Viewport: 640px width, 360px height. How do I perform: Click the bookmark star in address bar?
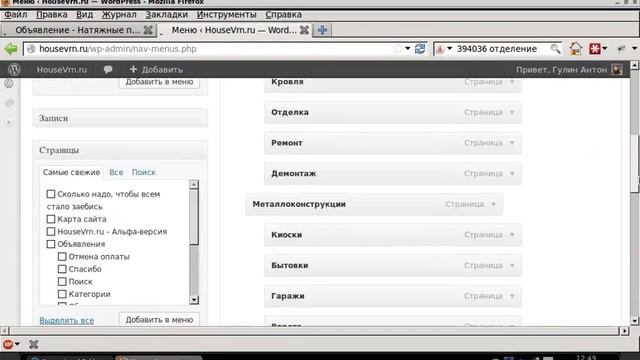398,49
